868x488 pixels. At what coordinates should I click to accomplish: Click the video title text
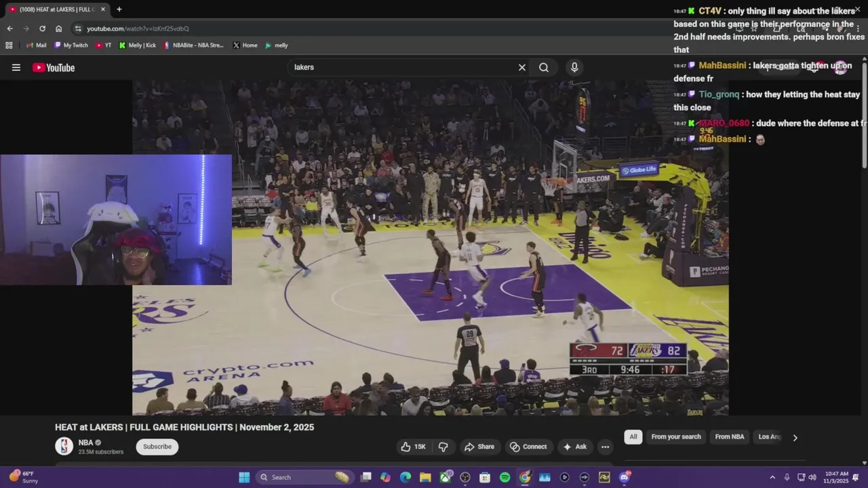(x=184, y=427)
